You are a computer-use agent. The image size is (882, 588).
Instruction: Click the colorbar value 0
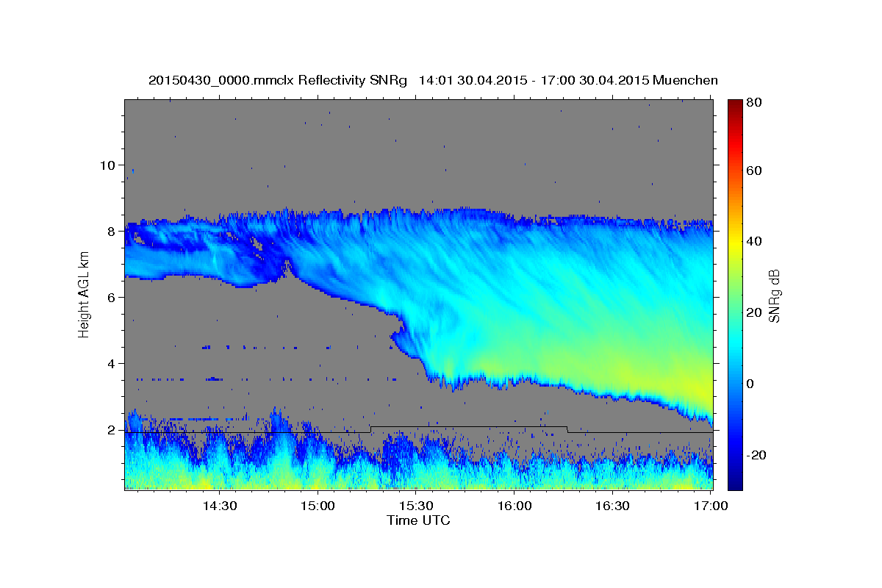[750, 384]
